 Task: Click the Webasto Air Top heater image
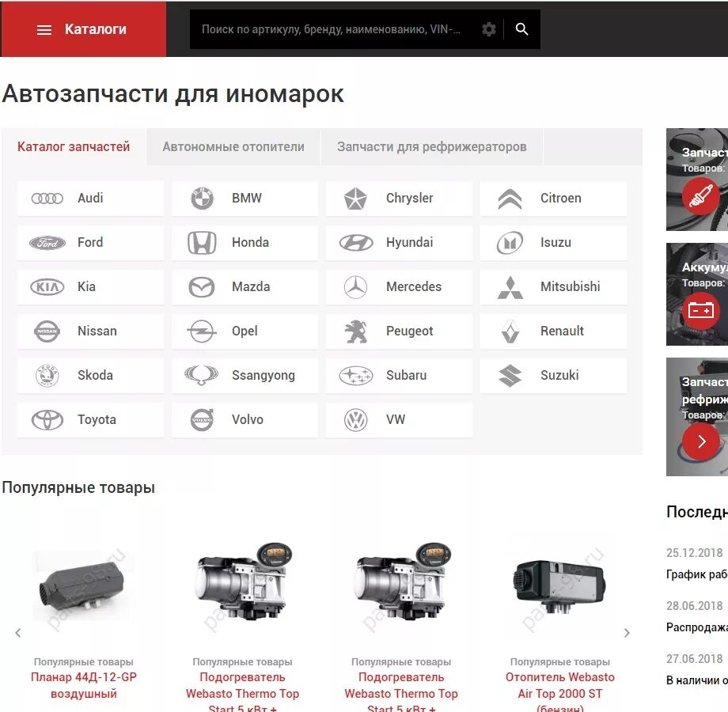(x=560, y=587)
